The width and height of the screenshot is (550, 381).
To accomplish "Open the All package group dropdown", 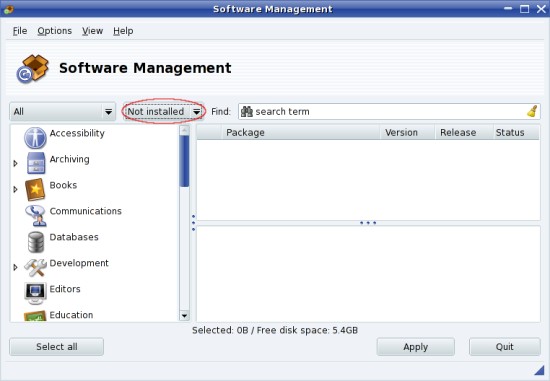I will coord(62,112).
